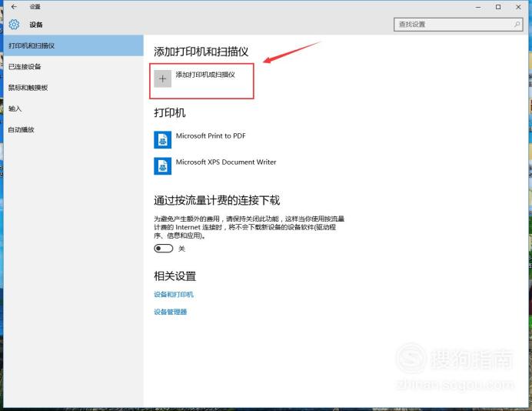This screenshot has width=532, height=411.
Task: Click the Microsoft XPS Document Writer icon
Action: pyautogui.click(x=162, y=166)
